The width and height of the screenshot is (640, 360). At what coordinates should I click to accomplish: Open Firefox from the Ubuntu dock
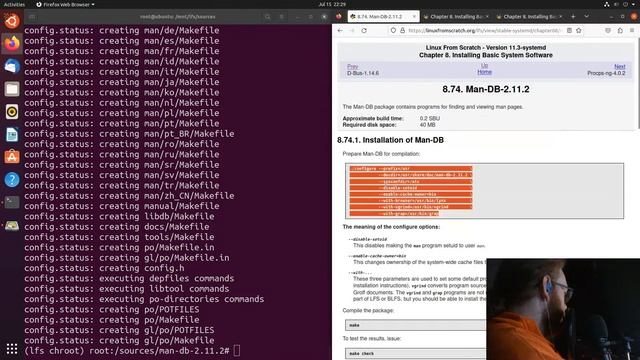[12, 43]
